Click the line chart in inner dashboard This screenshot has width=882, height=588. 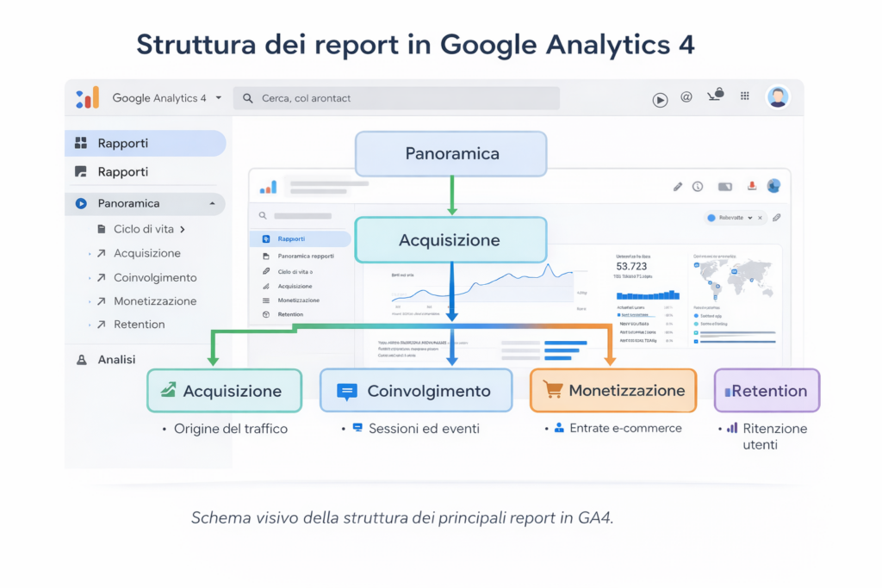tap(482, 284)
